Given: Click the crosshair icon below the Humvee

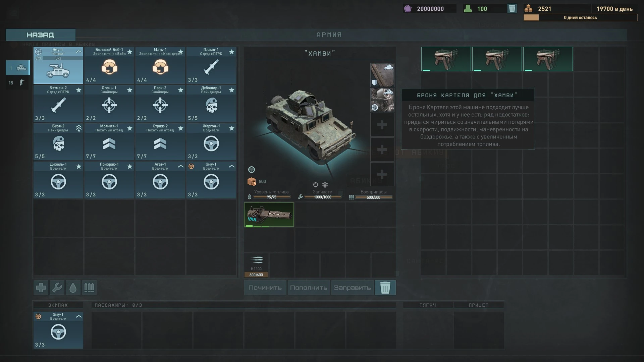Looking at the screenshot, I should [x=315, y=185].
